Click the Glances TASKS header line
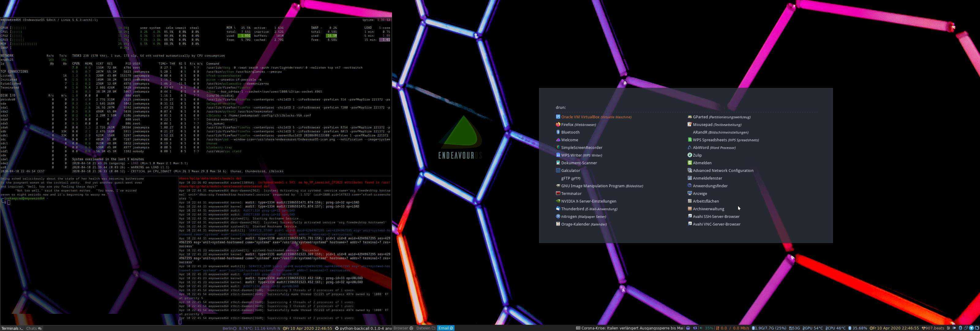The width and height of the screenshot is (980, 331). click(148, 55)
